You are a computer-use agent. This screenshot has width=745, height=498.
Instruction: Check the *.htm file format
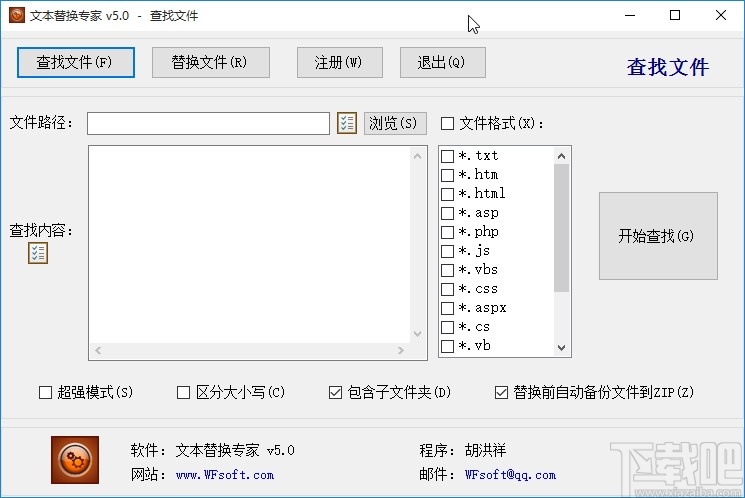coord(447,175)
